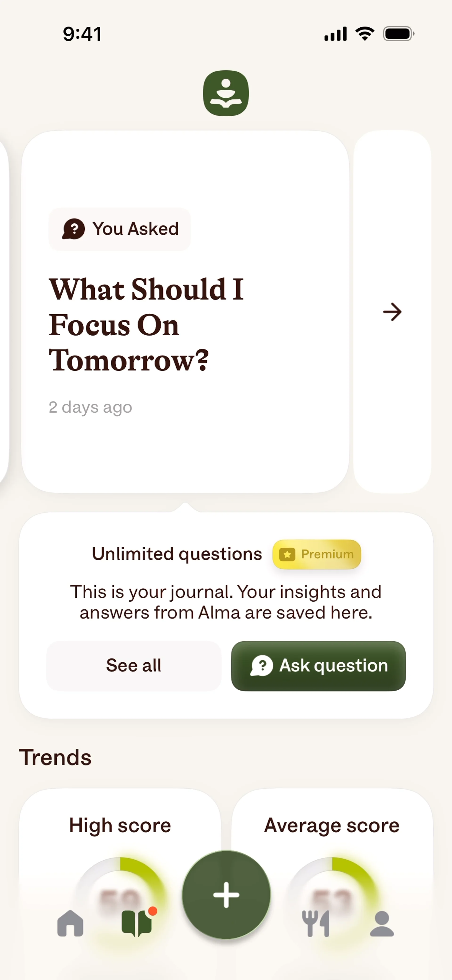
Task: Tap the Alma journal logo icon
Action: 226,93
